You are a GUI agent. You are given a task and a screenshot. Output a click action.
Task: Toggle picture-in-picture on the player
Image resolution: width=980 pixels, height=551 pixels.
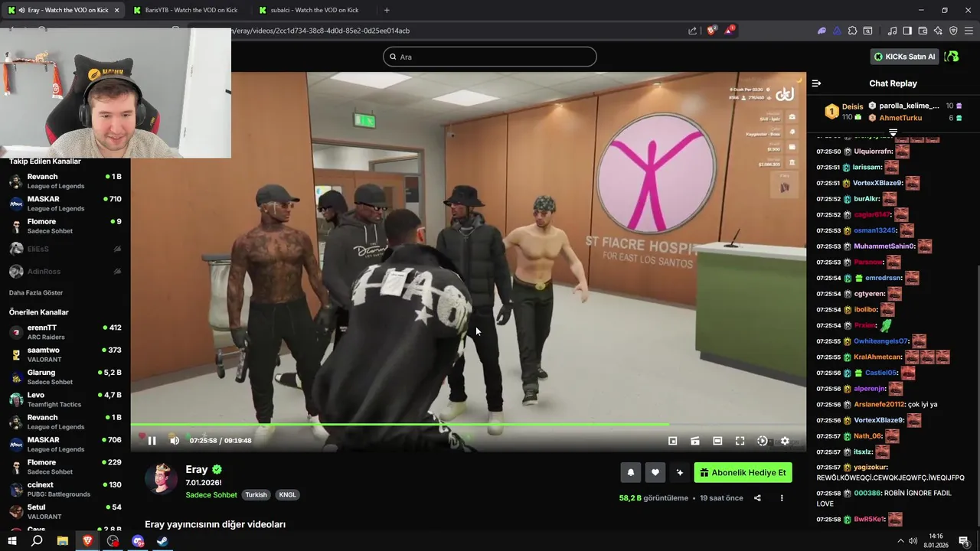[672, 441]
